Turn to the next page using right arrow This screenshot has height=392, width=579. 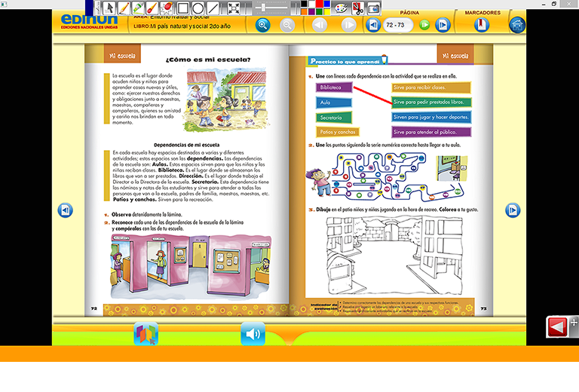tap(512, 210)
